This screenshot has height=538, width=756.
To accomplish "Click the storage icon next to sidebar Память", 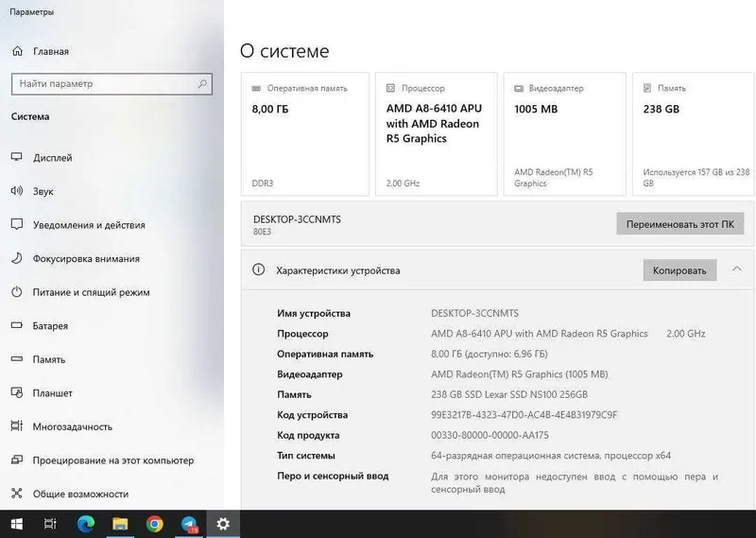I will (x=17, y=359).
